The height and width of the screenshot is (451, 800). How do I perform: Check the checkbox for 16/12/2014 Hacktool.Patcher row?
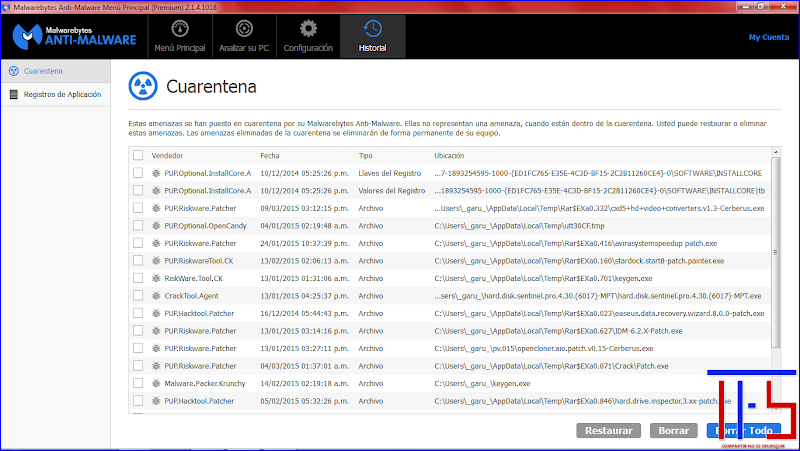tap(138, 313)
